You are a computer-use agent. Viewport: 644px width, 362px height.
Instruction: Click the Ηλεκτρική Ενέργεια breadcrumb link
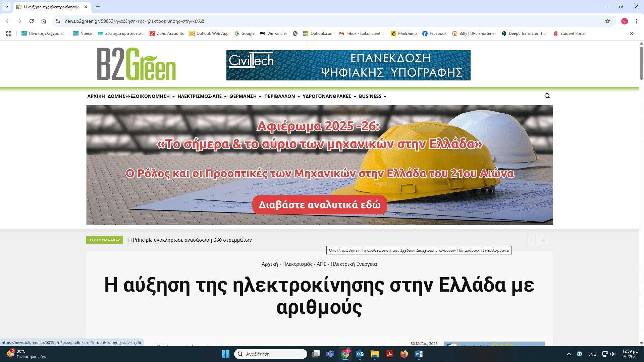354,264
